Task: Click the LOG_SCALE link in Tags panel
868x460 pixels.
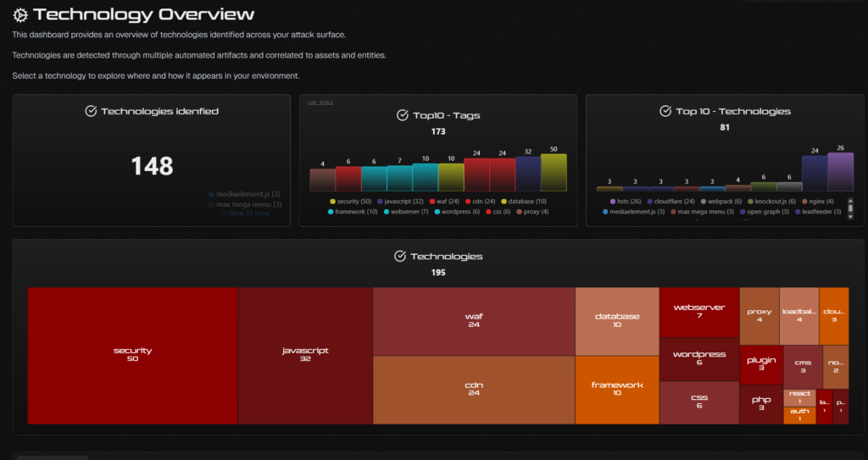Action: click(x=320, y=103)
